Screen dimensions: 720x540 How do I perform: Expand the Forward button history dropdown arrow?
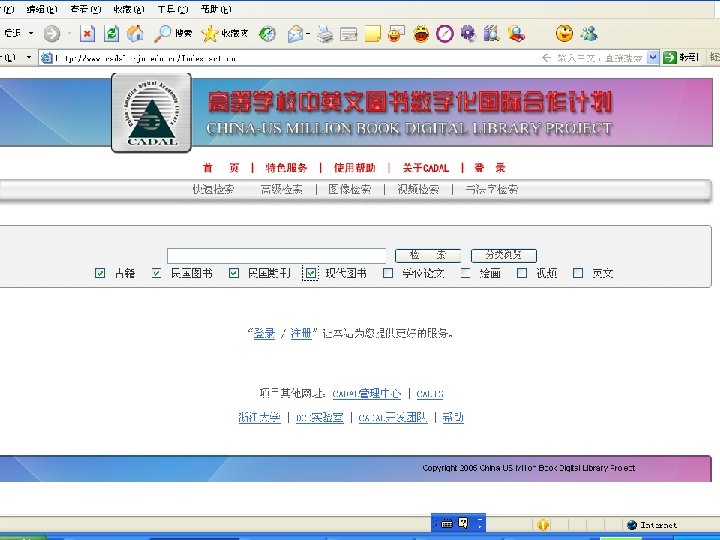[x=69, y=34]
